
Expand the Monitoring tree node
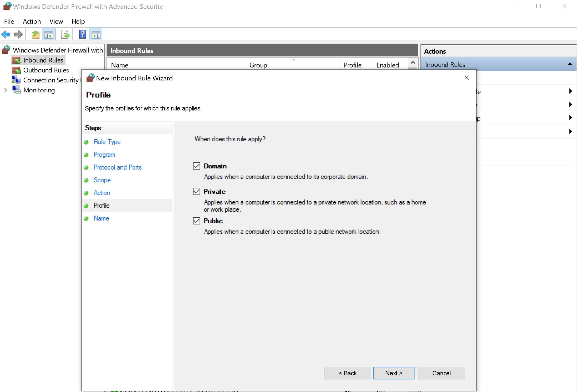pos(6,90)
